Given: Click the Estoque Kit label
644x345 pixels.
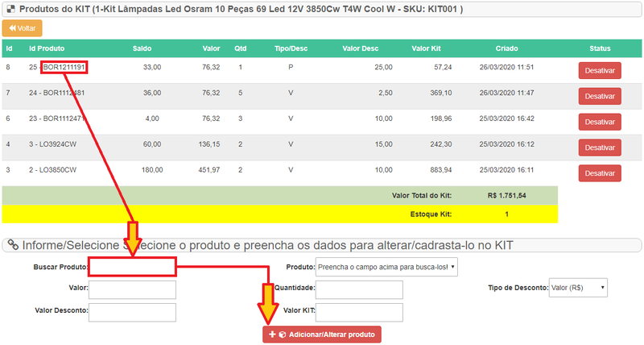Looking at the screenshot, I should coord(431,214).
